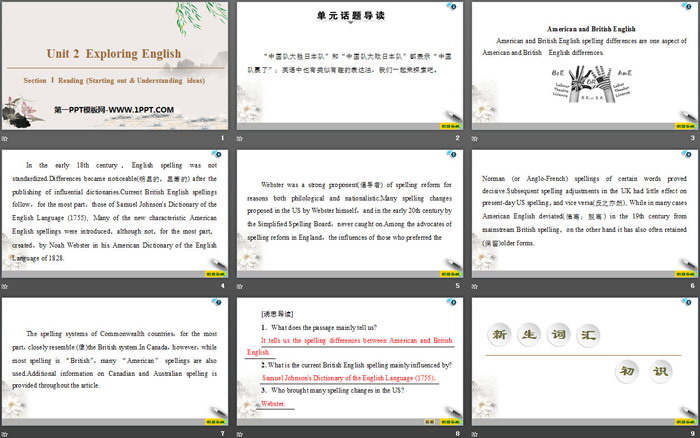The image size is (700, 438).
Task: Click the red answer 'Samuel Johnson's Dictionary' on slide 8
Action: point(348,378)
